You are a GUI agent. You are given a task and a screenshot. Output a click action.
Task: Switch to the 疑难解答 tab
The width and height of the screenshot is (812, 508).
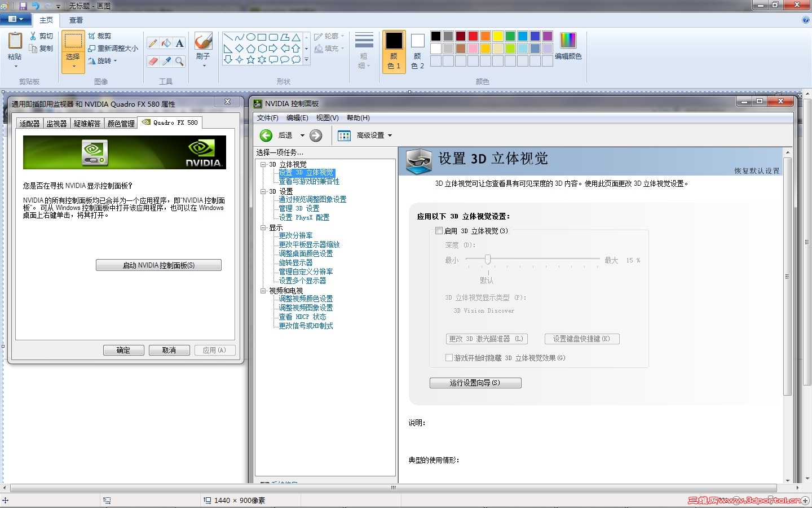87,124
